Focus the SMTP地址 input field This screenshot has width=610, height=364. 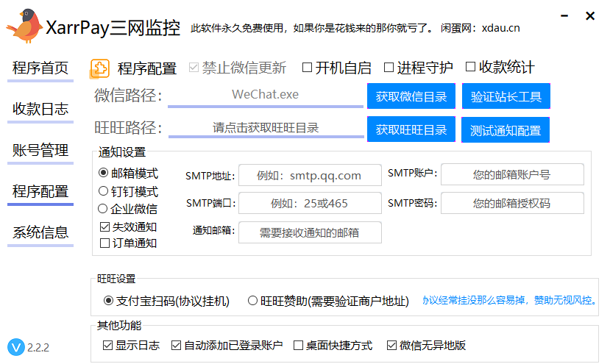coord(310,176)
